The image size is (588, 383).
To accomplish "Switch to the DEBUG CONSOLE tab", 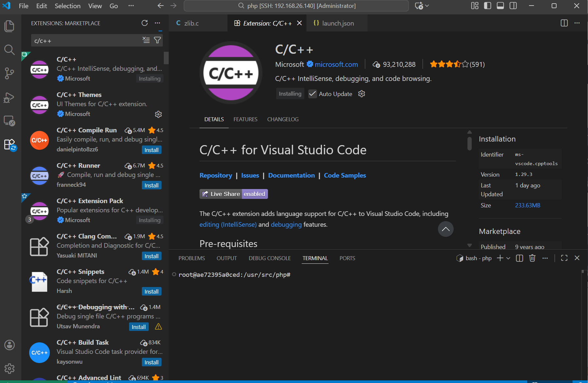I will click(270, 258).
